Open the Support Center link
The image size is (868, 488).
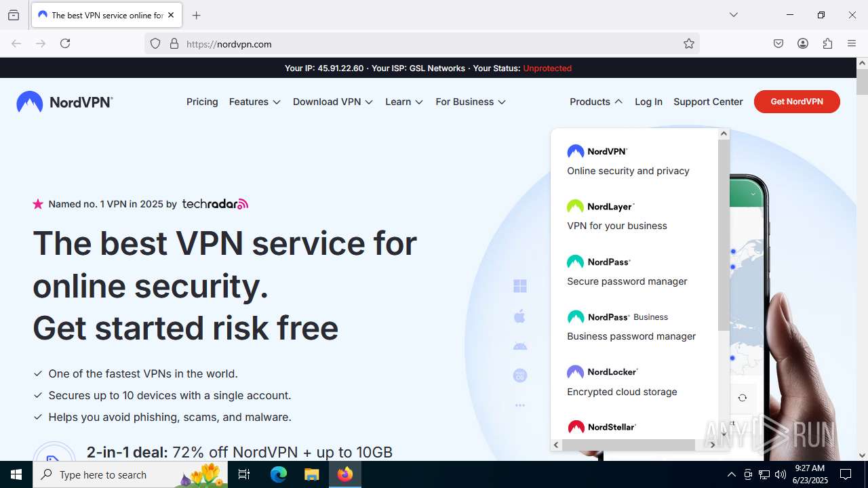(x=708, y=102)
